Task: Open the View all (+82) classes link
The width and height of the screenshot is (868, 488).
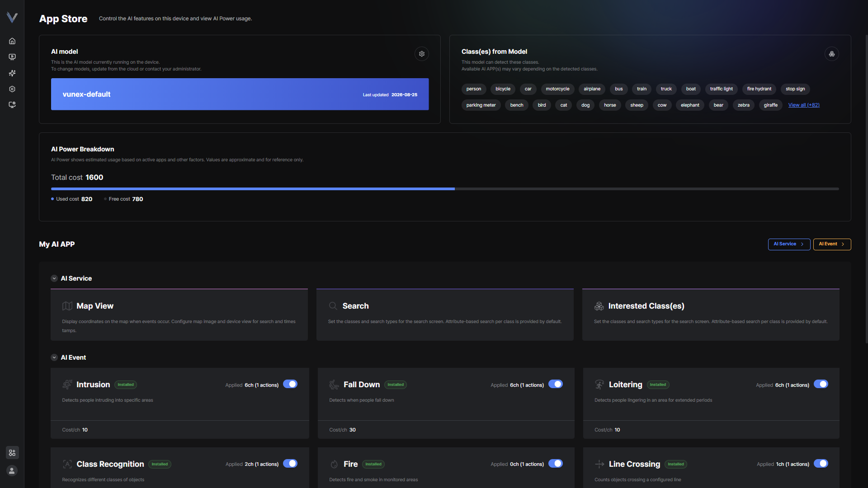Action: tap(804, 105)
